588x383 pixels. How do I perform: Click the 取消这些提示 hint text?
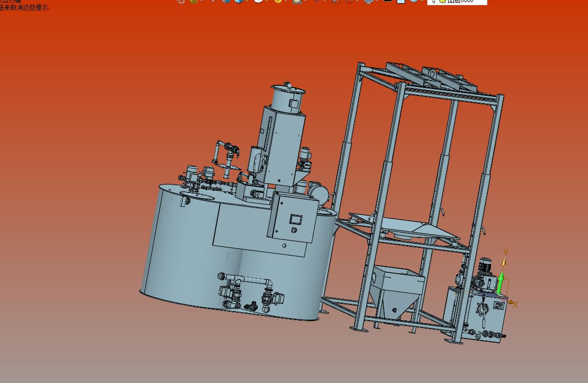pos(29,7)
